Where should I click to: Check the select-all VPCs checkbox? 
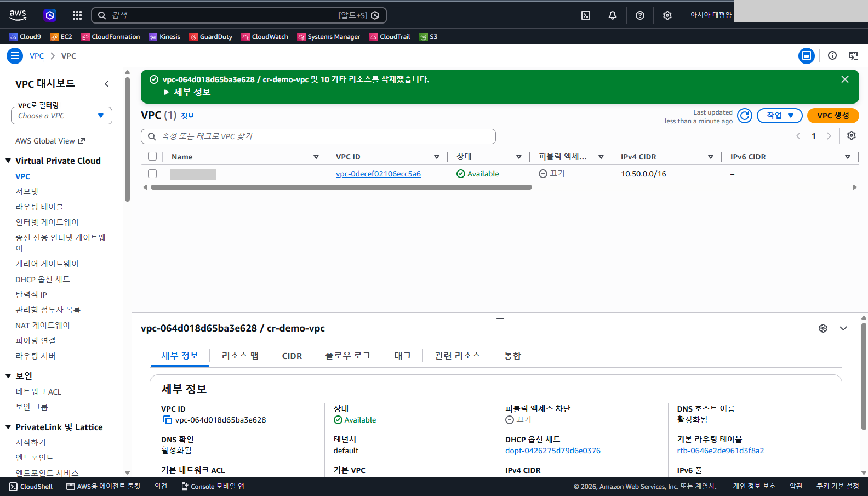(x=152, y=156)
